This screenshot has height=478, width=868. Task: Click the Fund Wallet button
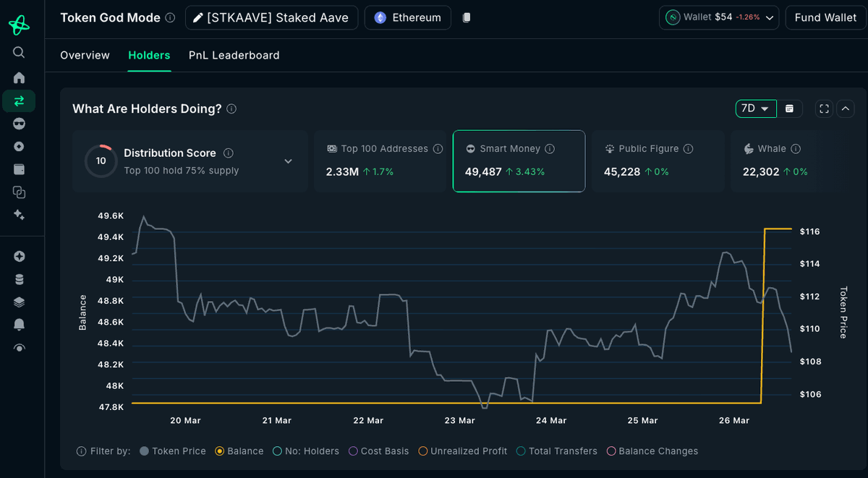(825, 17)
